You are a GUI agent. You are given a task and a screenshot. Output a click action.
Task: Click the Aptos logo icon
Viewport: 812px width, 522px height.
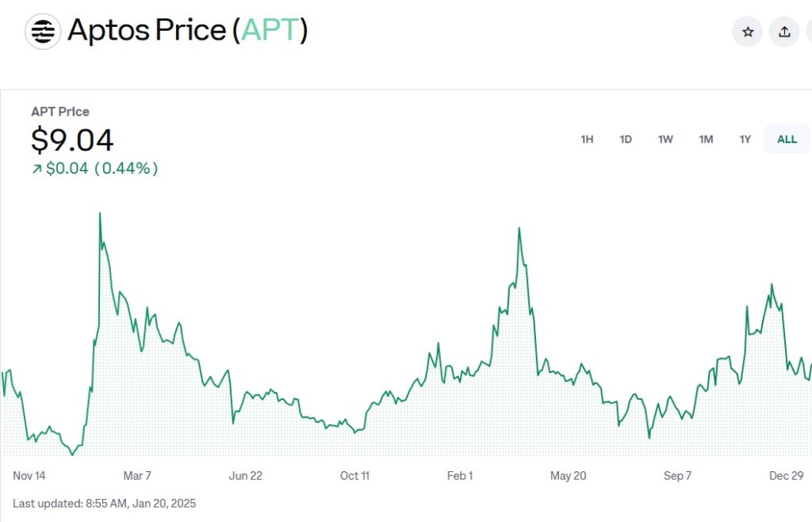click(x=43, y=32)
